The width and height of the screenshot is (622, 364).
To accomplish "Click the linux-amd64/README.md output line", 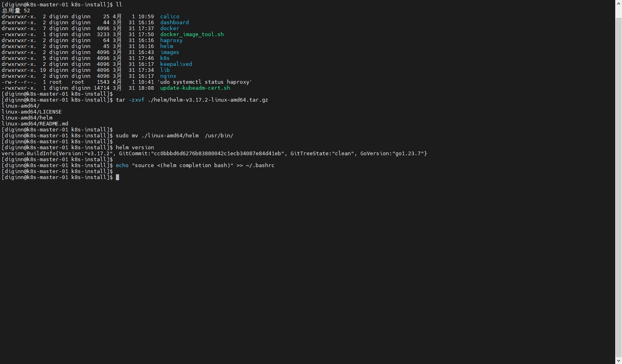I will tap(35, 124).
